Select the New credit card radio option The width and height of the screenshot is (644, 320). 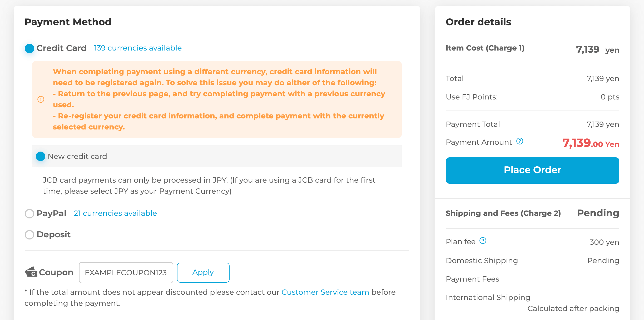(41, 156)
